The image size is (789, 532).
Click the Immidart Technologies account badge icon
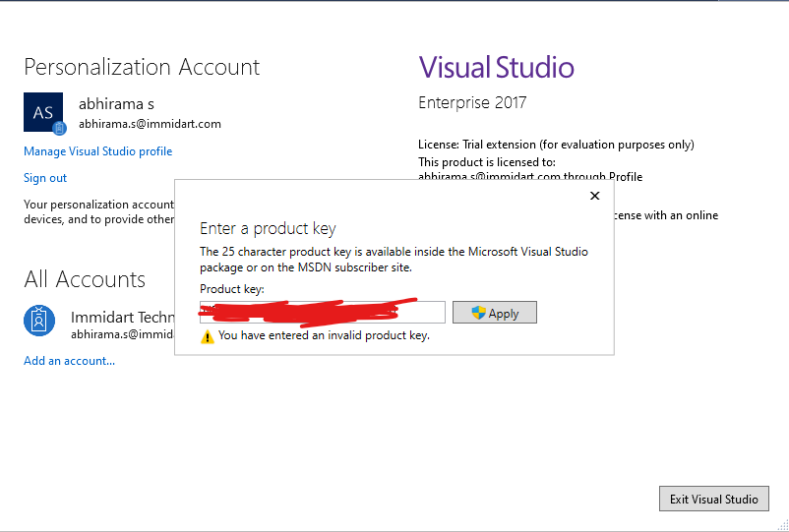[x=39, y=321]
